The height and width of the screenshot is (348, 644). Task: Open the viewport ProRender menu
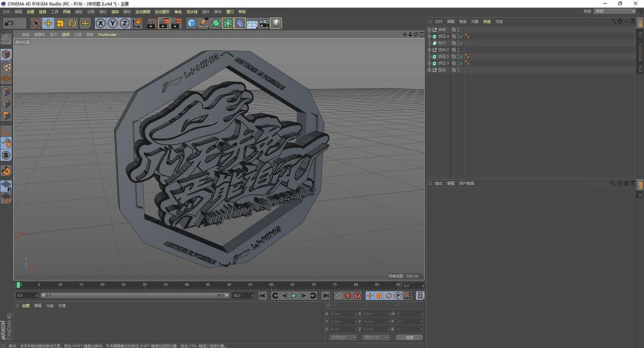(108, 35)
